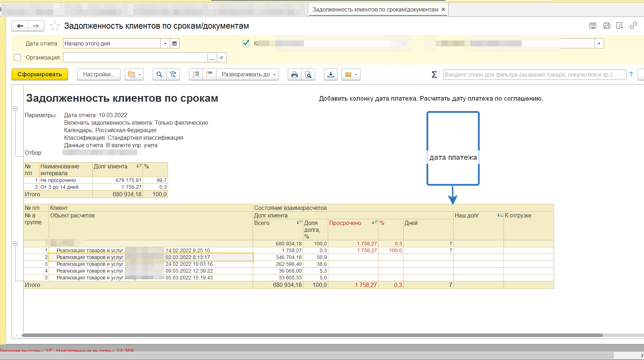Open the email send dropdown arrow
Screen dimensions: 644x360
pyautogui.click(x=356, y=75)
